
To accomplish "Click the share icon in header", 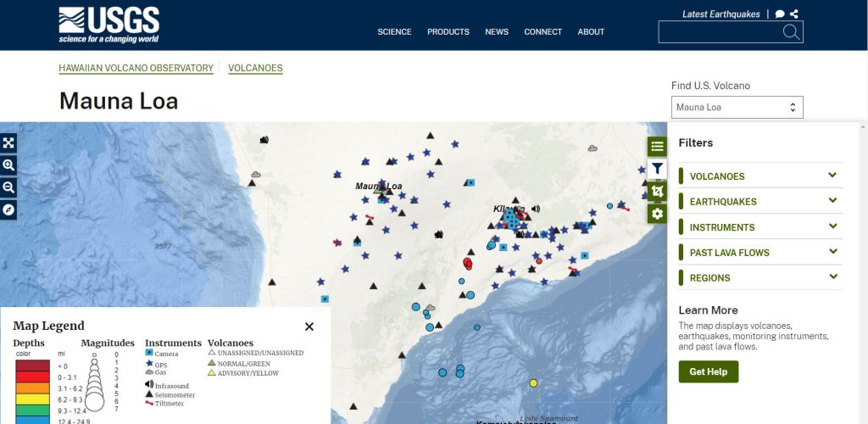I will (794, 14).
